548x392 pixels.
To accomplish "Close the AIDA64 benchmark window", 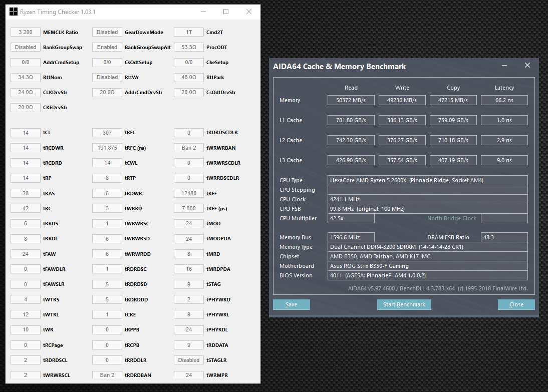I will point(527,66).
